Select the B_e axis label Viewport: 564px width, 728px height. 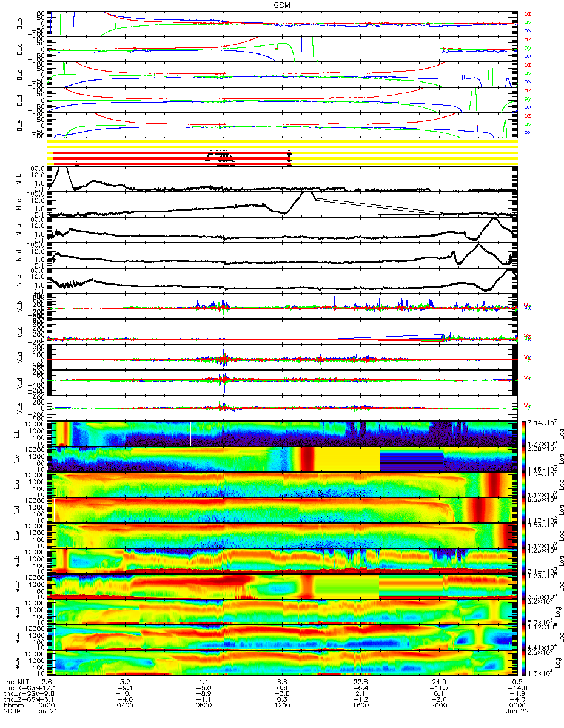19,125
